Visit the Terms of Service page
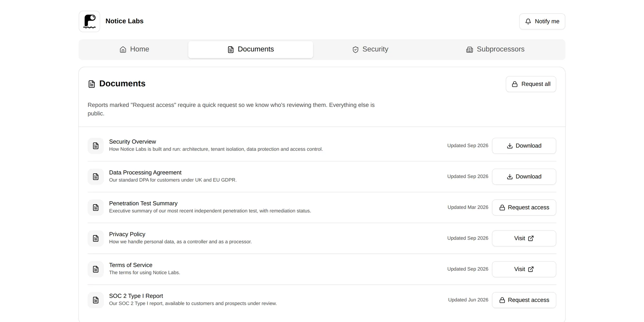 point(524,269)
